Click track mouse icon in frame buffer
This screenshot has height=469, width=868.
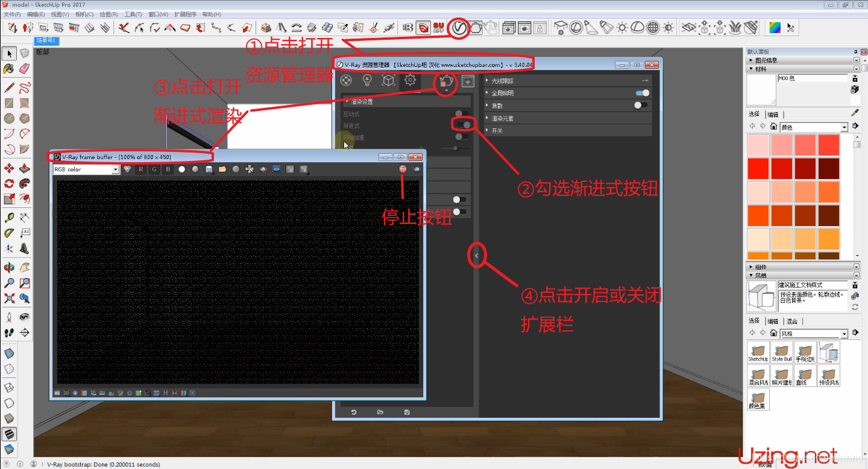pos(250,169)
